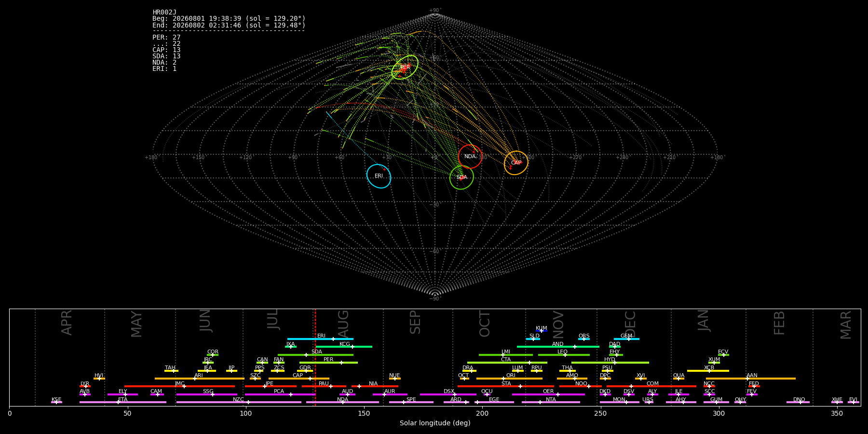The width and height of the screenshot is (868, 434).
Task: Click the red dashed current solar longitude line
Action: (x=315, y=357)
